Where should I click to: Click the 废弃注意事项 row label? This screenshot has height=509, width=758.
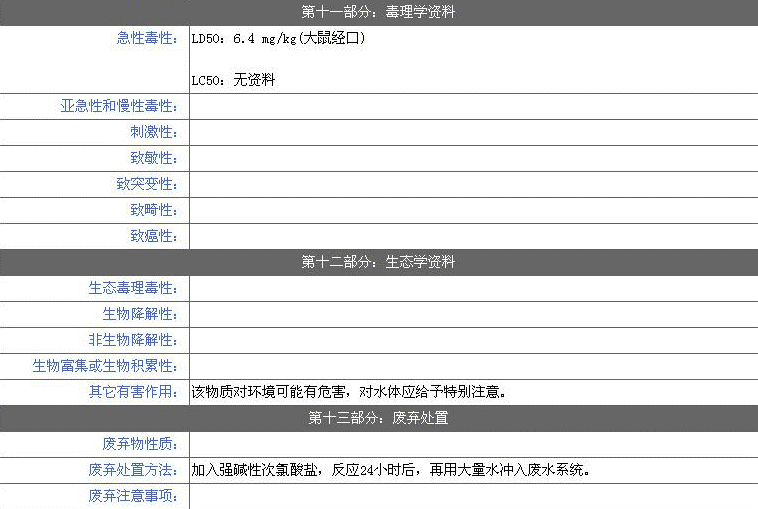(133, 496)
